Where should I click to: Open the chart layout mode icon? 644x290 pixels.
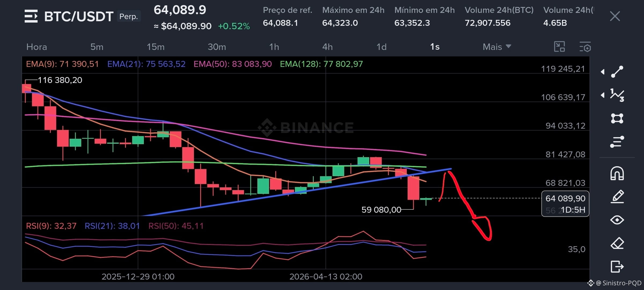(x=559, y=47)
